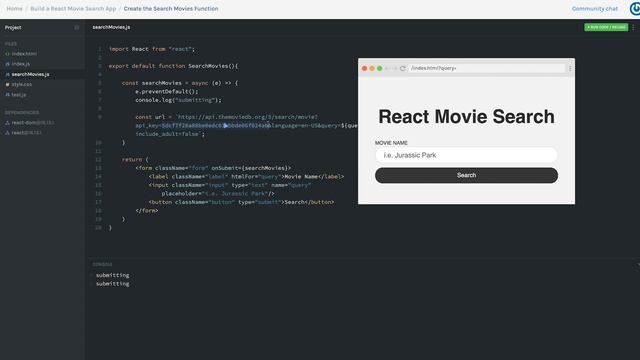
Task: Click code line 'e.preventDefault();'
Action: coord(167,91)
